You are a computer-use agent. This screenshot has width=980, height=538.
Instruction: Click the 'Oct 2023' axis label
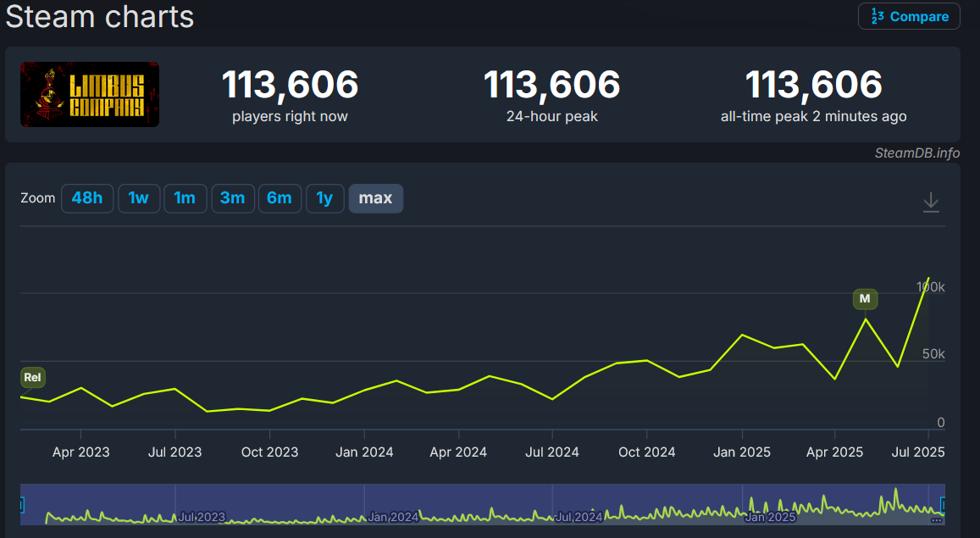pos(270,452)
